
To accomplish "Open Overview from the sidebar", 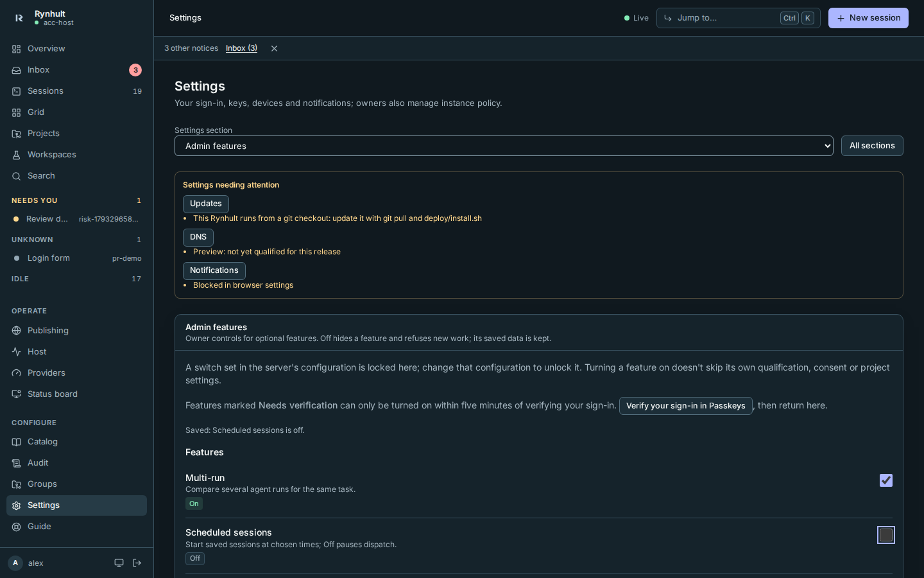I will pos(76,49).
